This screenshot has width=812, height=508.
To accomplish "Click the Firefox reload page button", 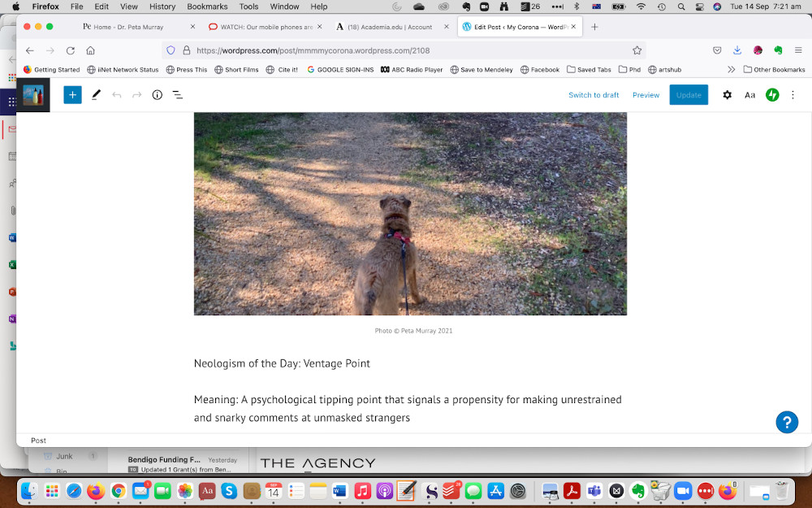I will pyautogui.click(x=71, y=50).
